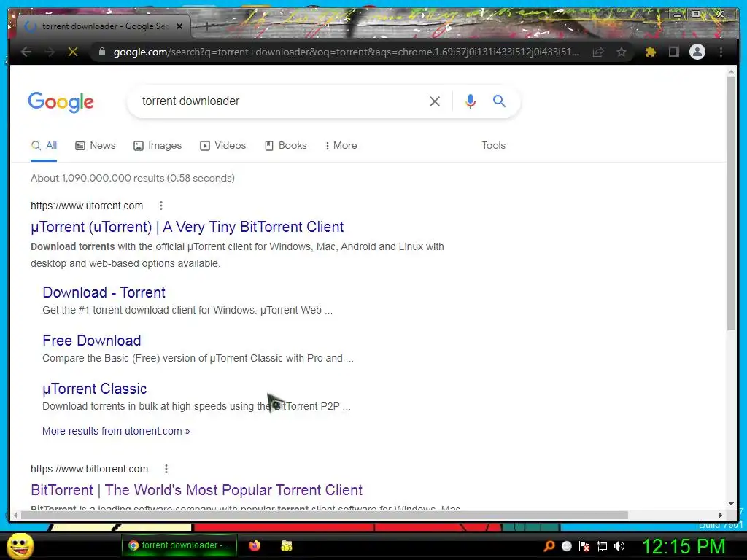
Task: Expand the More search categories
Action: point(341,146)
